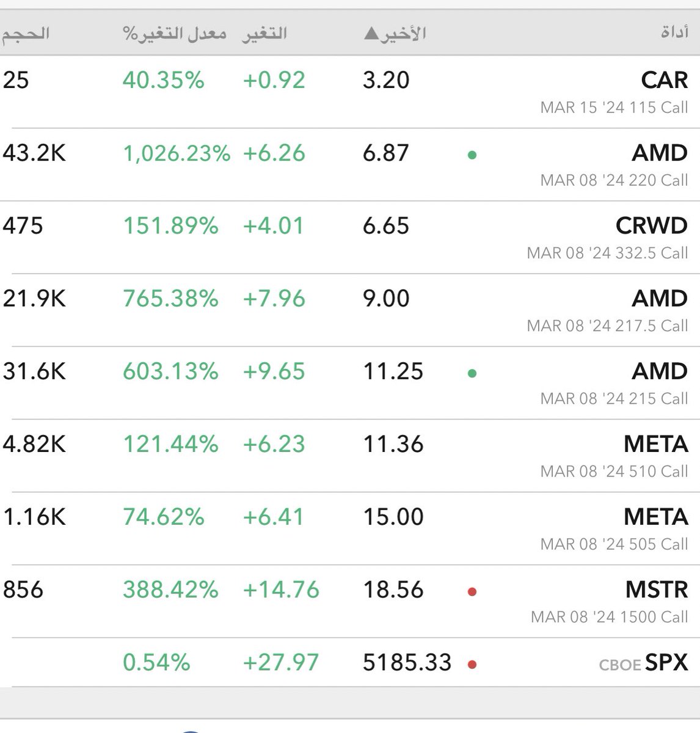Viewport: 700px width, 733px height.
Task: Open the CRWD ticker name
Action: 651,225
